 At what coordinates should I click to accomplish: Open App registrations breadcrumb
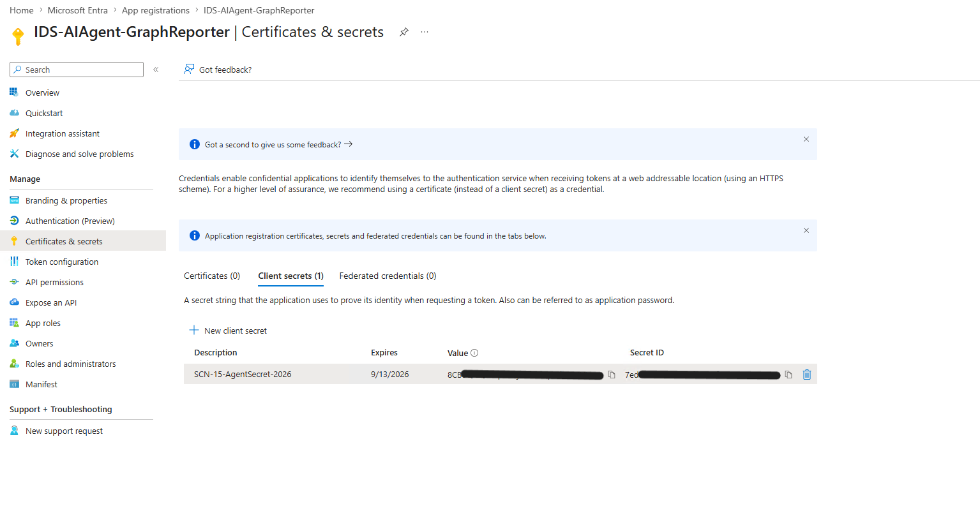[156, 10]
